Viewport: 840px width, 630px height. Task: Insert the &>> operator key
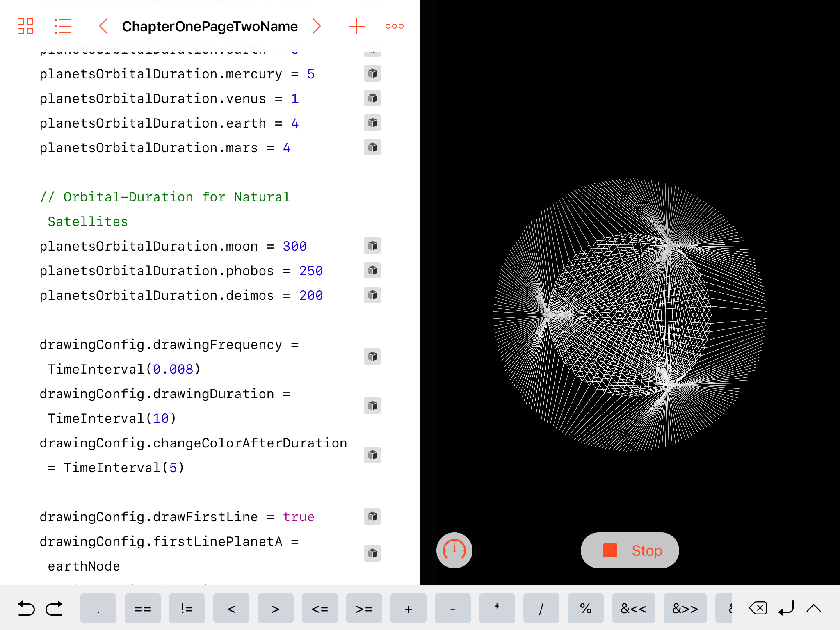(685, 608)
